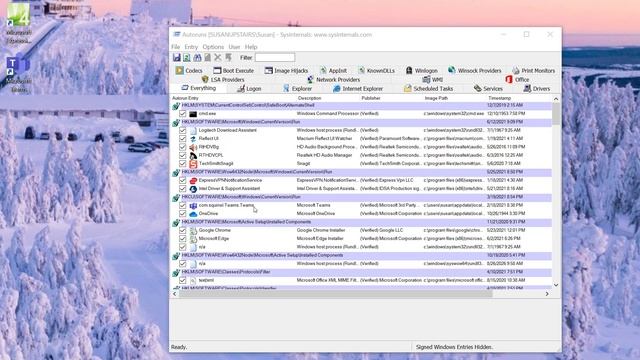This screenshot has width=640, height=360.
Task: Switch to the Services tab
Action: tap(488, 89)
